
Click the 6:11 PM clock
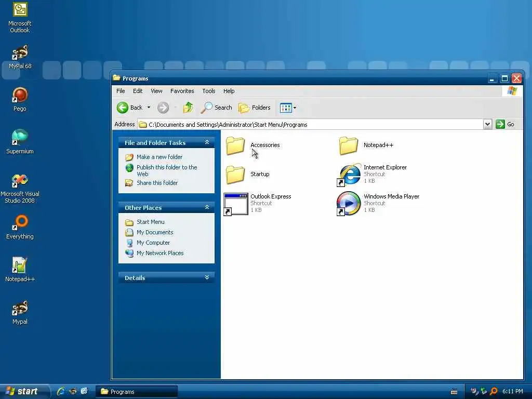[513, 391]
